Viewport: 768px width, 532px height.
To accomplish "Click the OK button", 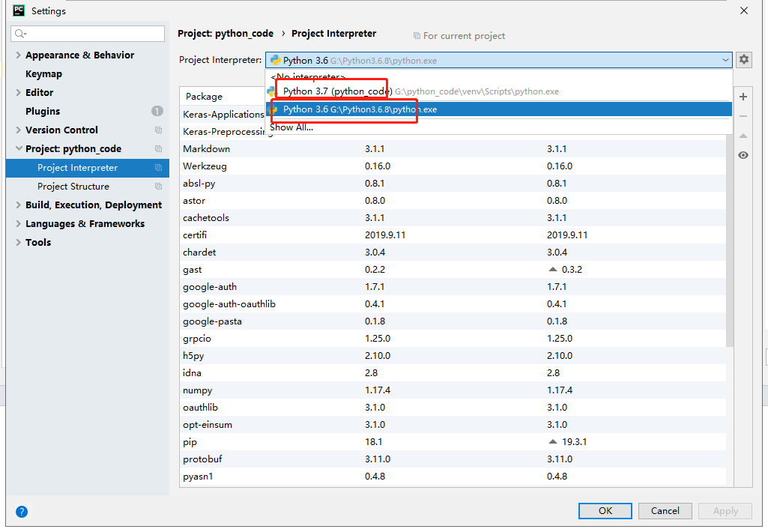I will coord(605,510).
